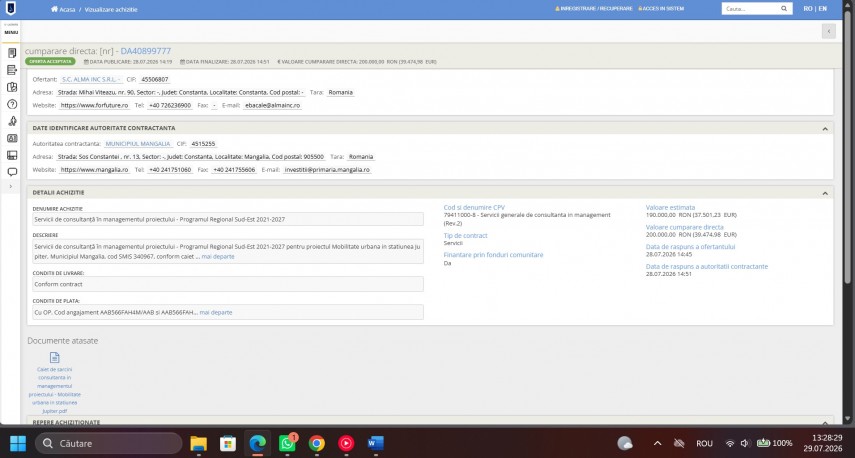Collapse the right panel with chevron button
Viewport: 855px width, 458px height.
829,32
